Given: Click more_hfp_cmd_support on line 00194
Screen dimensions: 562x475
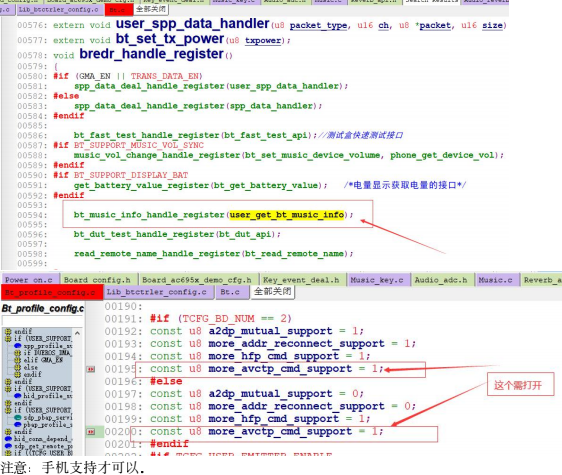Looking at the screenshot, I should pyautogui.click(x=274, y=356).
